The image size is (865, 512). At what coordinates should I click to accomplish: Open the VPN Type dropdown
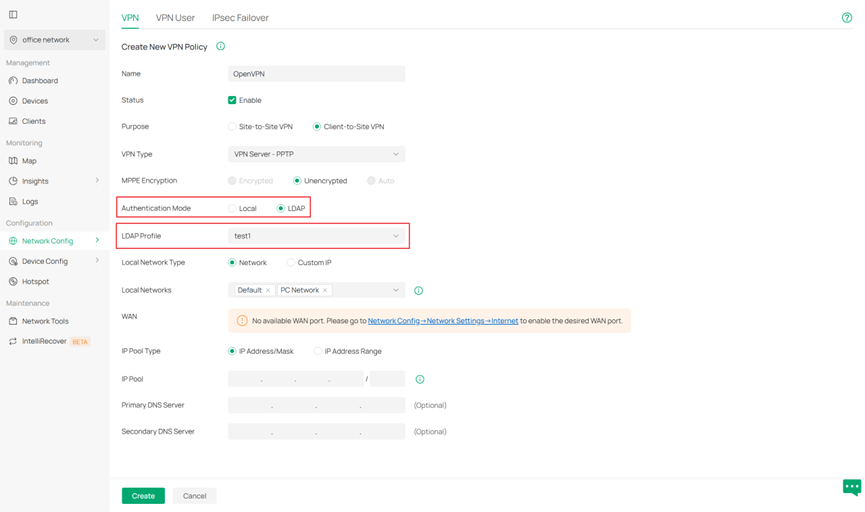[317, 154]
